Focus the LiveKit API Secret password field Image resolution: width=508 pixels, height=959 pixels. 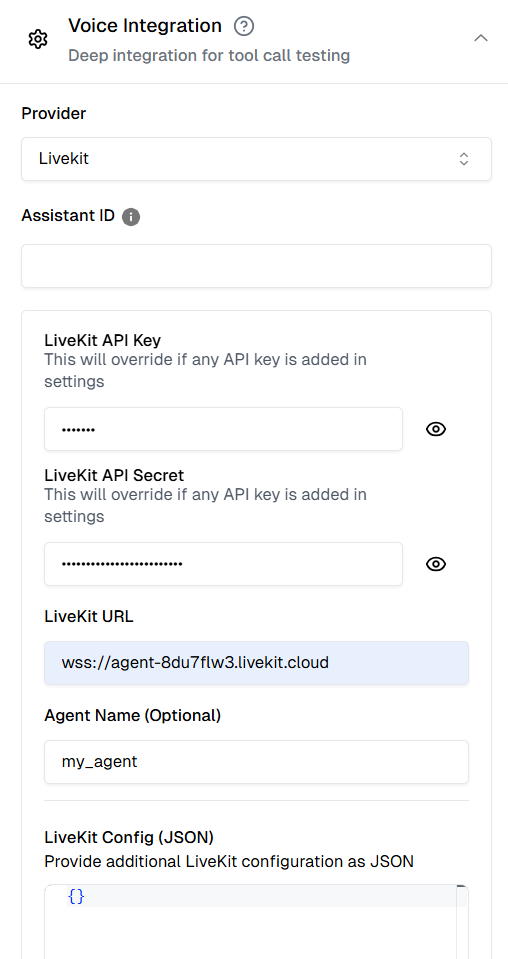pos(223,564)
